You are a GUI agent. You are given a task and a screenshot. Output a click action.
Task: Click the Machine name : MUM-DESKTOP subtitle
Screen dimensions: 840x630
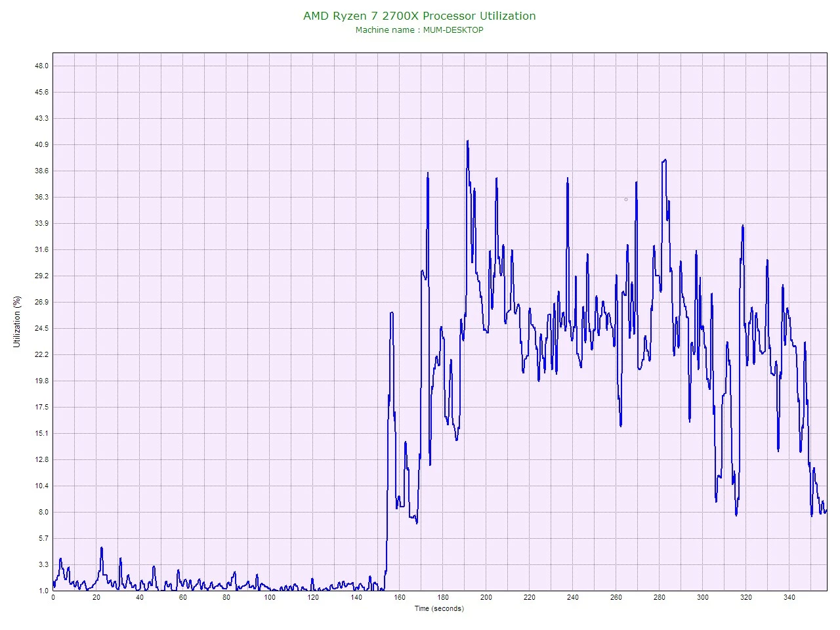click(419, 30)
